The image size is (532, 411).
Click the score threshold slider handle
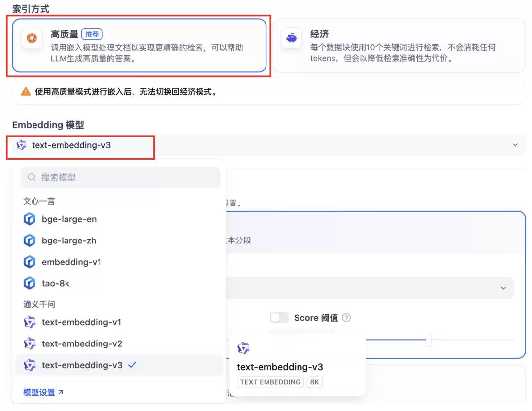coord(429,340)
